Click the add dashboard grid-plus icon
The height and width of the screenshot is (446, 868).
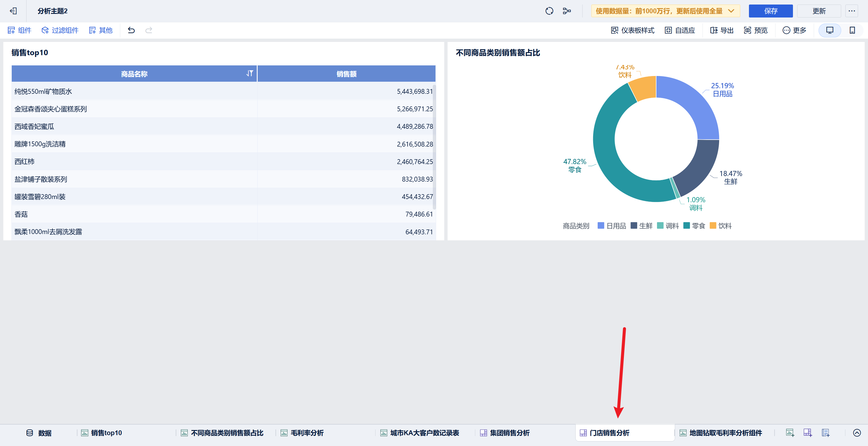(x=807, y=432)
